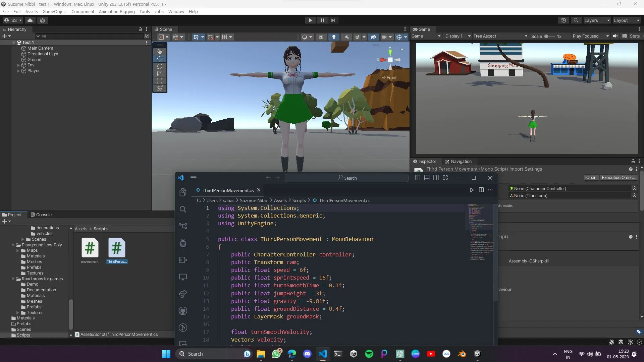This screenshot has height=362, width=644.
Task: Select the Hand tool in the Scene view
Action: 160,51
